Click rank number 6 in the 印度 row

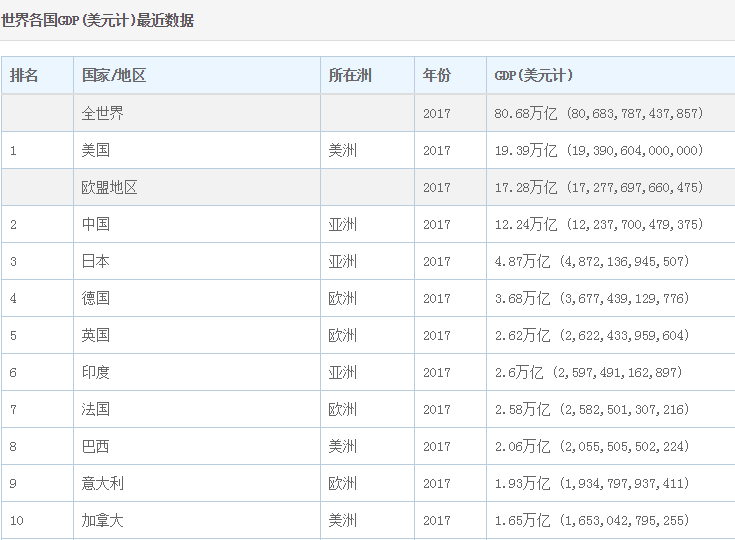tap(13, 373)
